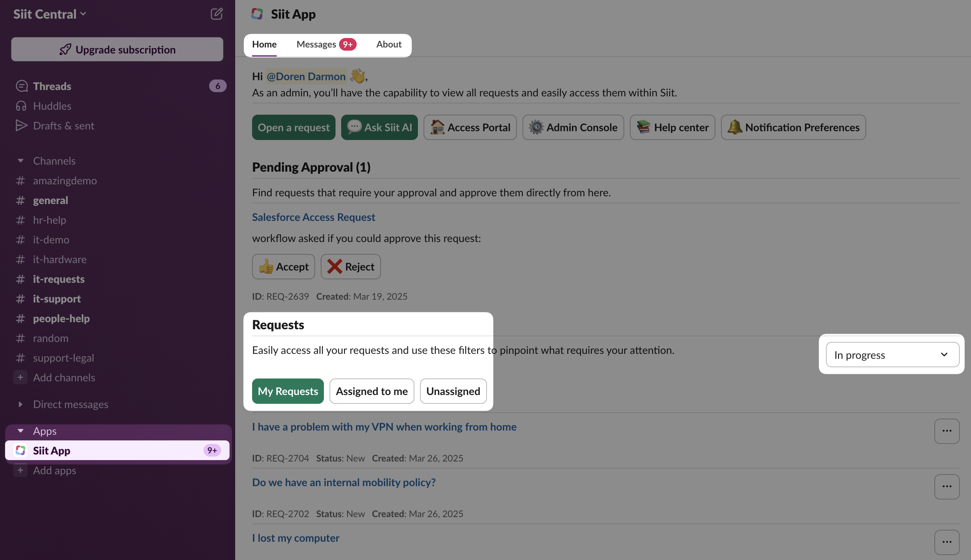The image size is (971, 560).
Task: Click the Access Portal button
Action: point(470,127)
